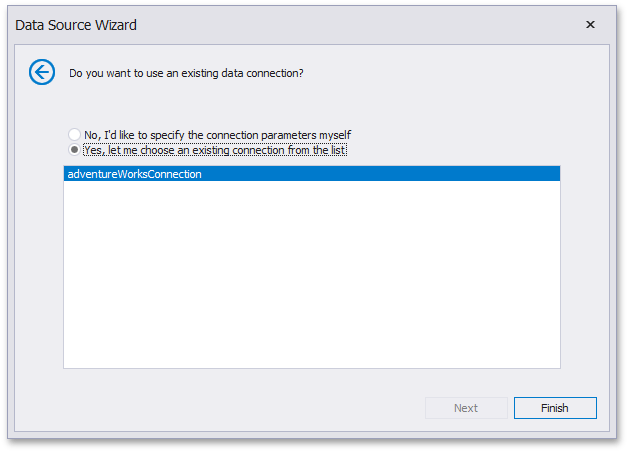Viewport: 630px width, 454px height.
Task: Choose the highlighted adventureWorksConnection row
Action: click(312, 174)
